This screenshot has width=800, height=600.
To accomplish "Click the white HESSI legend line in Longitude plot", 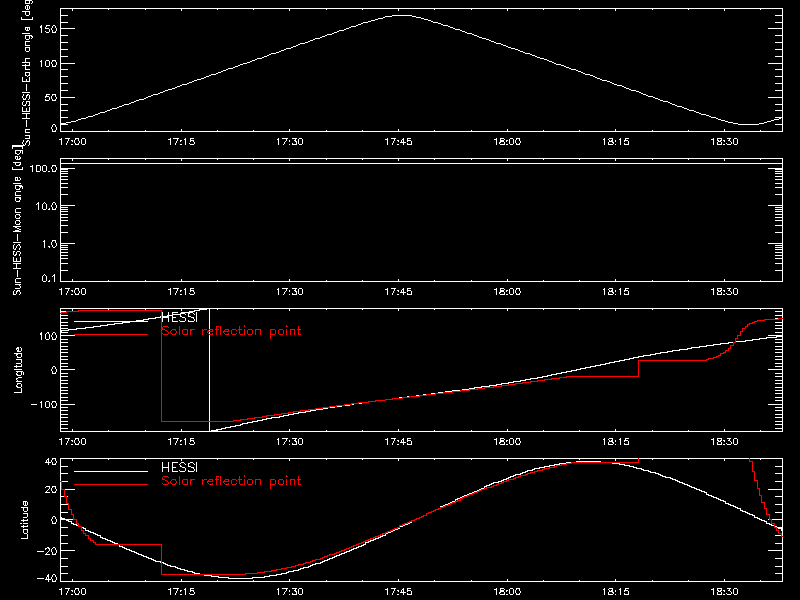I will pos(111,321).
